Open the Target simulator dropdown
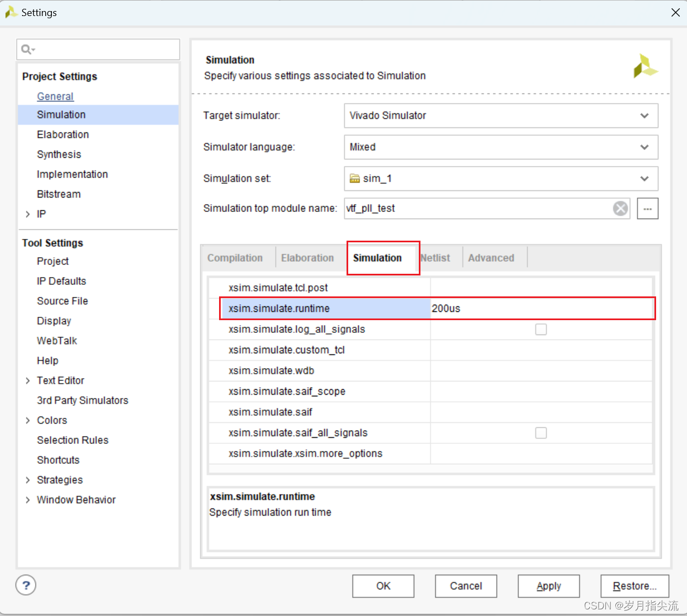687x616 pixels. [500, 115]
